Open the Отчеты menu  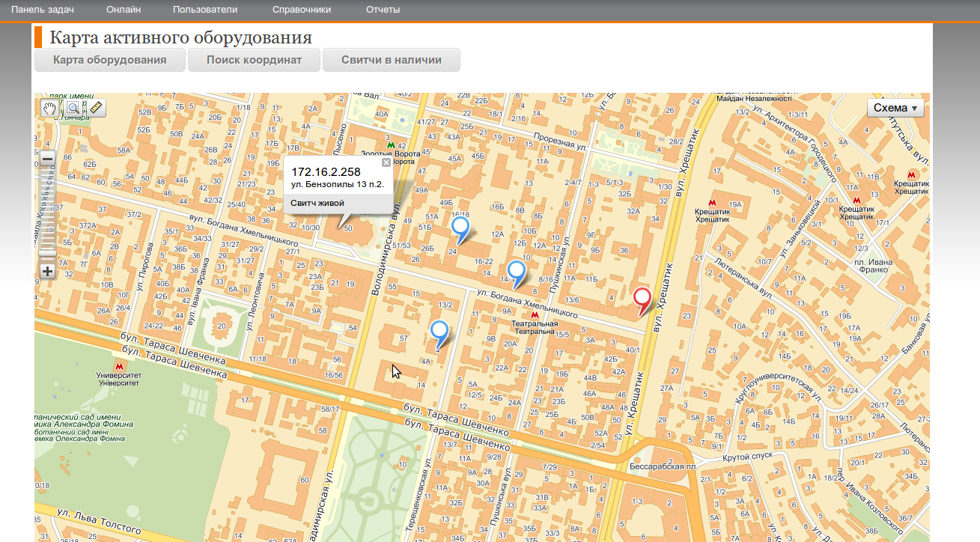point(383,10)
